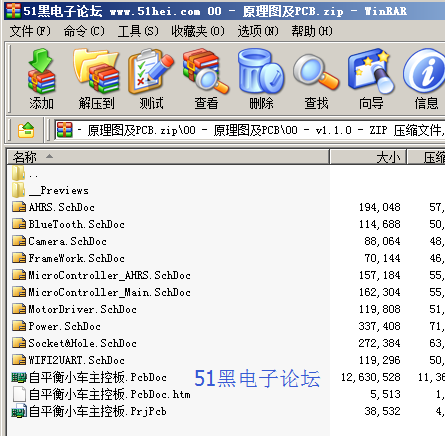Viewport: 445px width, 436px height.
Task: Open the 收藏夹(O) menu
Action: 198,31
